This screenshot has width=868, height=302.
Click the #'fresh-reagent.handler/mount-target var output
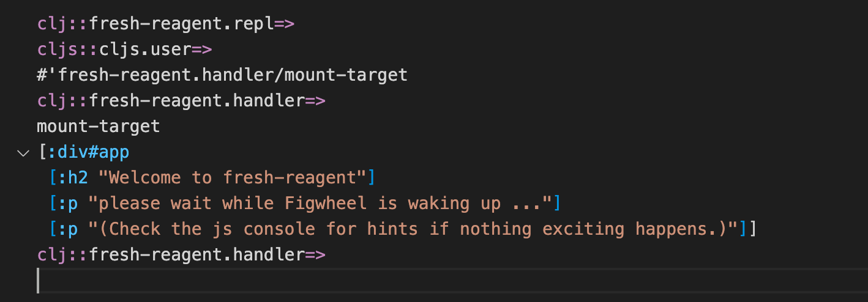tap(222, 75)
